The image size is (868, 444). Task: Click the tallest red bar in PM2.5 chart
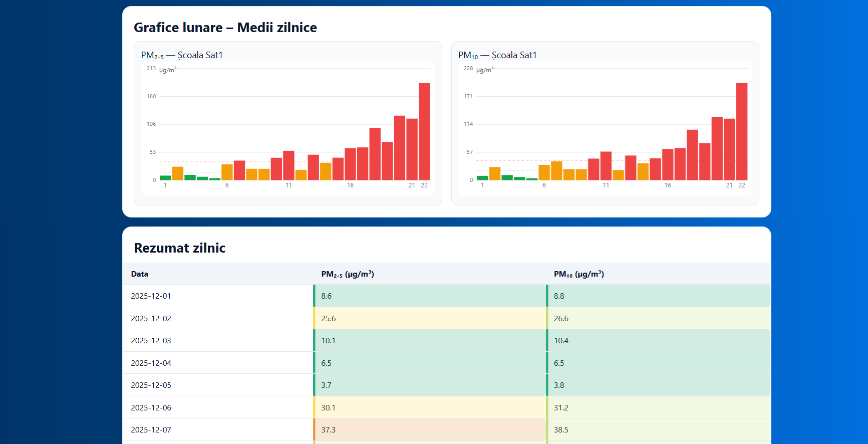(424, 131)
